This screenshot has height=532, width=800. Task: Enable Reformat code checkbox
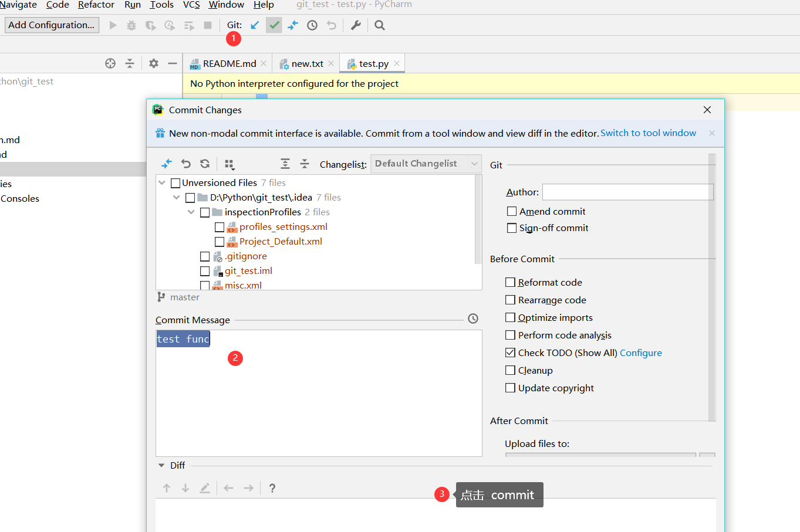pyautogui.click(x=511, y=282)
